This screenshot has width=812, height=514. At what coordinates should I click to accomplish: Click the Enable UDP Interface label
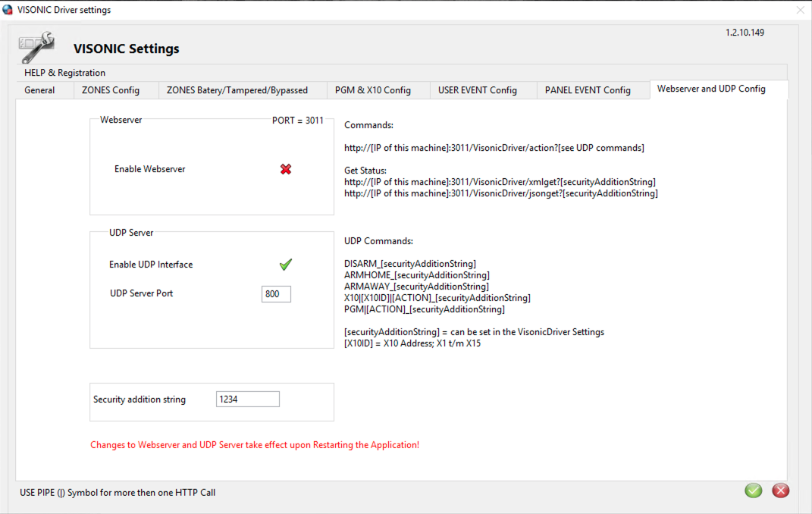151,265
